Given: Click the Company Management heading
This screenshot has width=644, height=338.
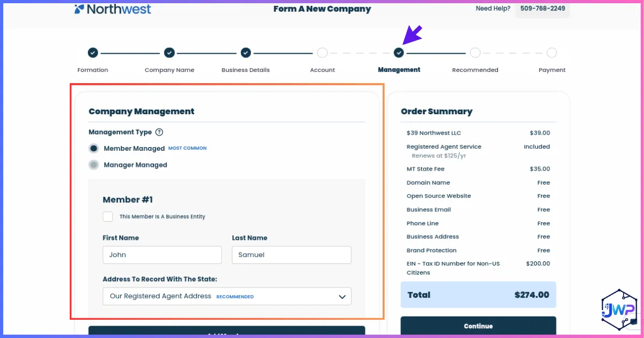Looking at the screenshot, I should click(x=141, y=112).
